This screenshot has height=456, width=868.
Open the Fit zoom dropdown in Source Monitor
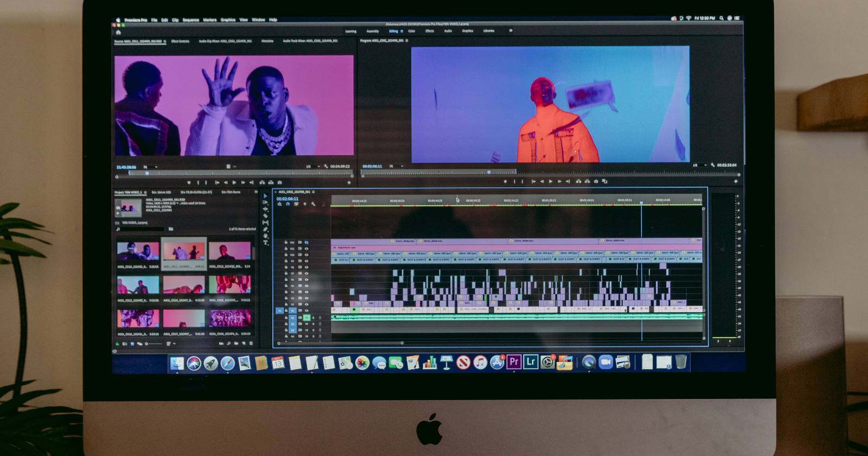click(150, 167)
